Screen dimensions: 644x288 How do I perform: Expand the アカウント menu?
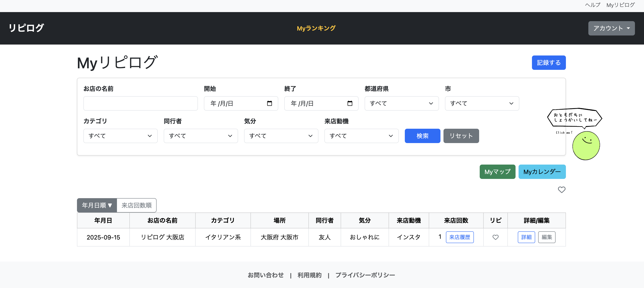point(611,28)
